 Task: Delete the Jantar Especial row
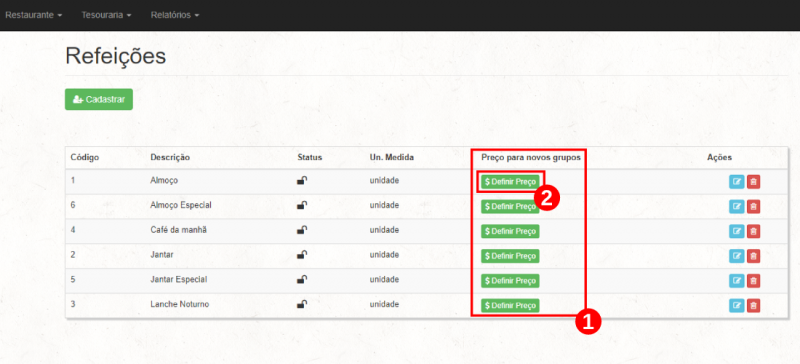(x=753, y=281)
